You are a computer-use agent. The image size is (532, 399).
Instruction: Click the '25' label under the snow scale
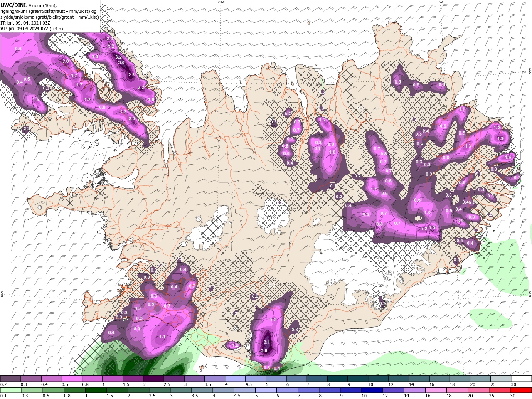click(x=493, y=384)
